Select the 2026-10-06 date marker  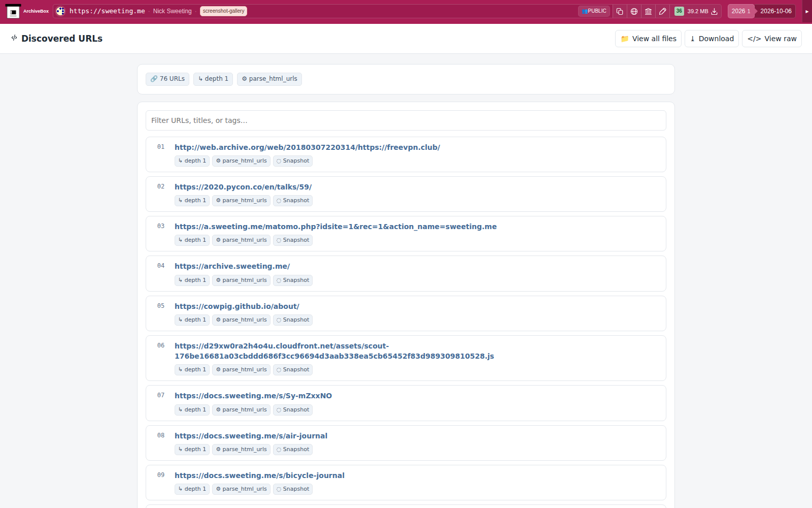[x=775, y=11]
